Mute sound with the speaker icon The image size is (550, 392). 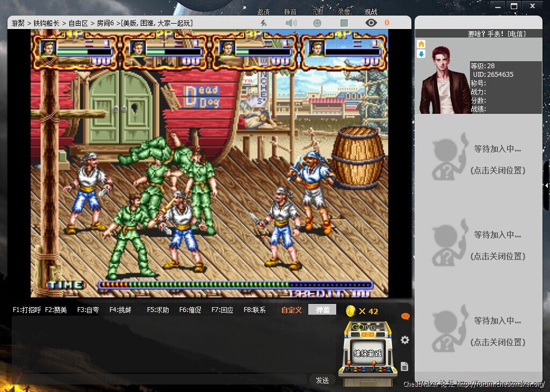(291, 23)
